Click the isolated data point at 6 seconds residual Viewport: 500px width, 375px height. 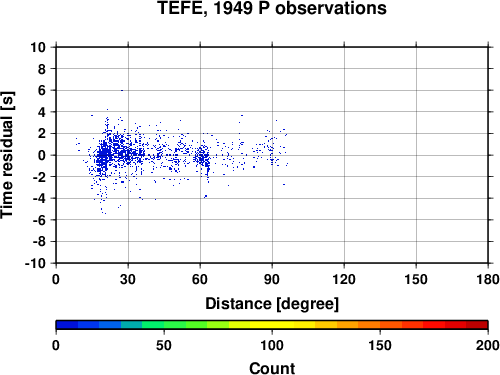[122, 90]
